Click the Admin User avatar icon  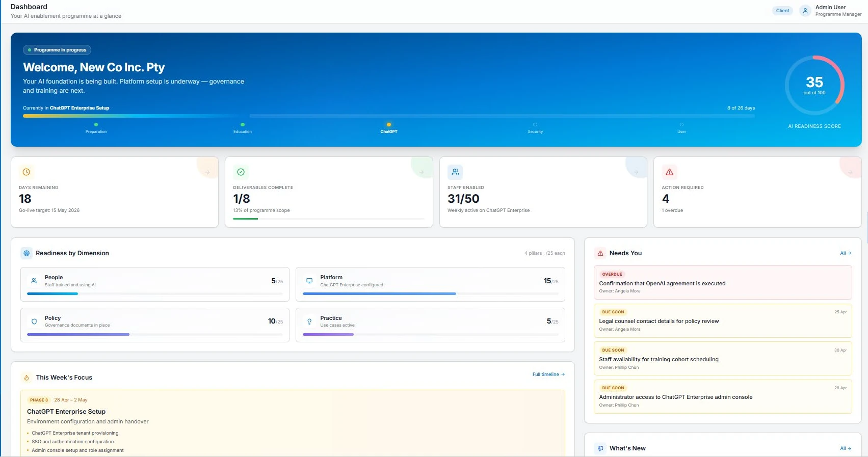point(805,11)
